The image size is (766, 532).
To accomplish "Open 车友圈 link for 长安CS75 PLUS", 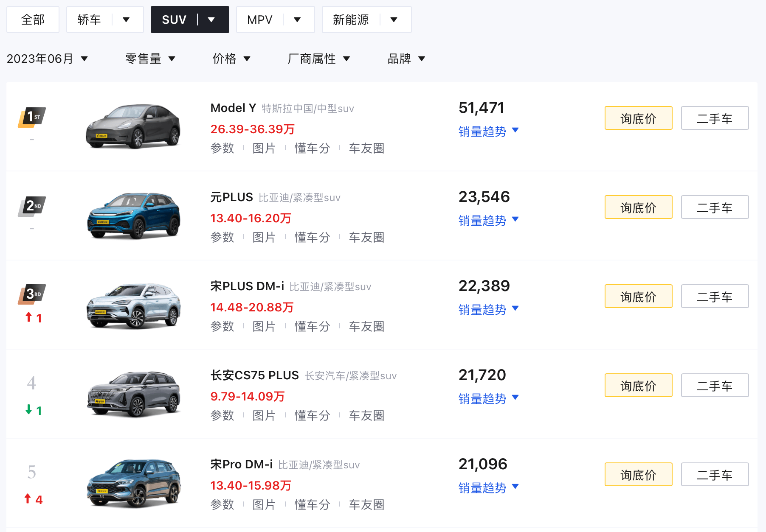I will pos(366,416).
